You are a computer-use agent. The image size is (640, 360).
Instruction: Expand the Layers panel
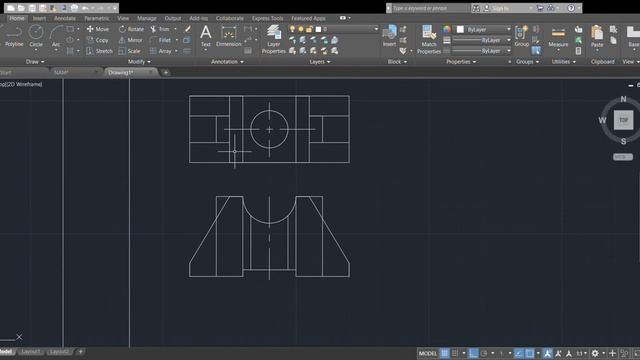click(x=320, y=62)
